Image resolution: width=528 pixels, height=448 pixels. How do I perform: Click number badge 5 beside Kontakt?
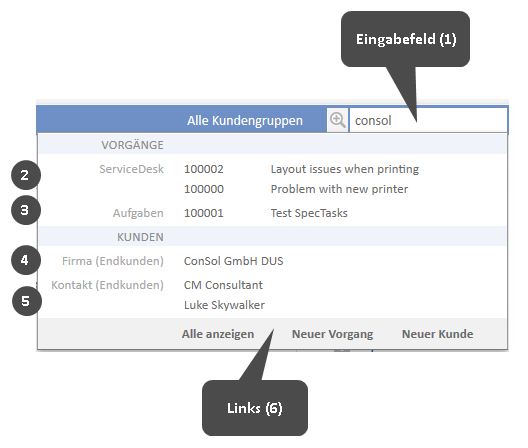point(27,301)
